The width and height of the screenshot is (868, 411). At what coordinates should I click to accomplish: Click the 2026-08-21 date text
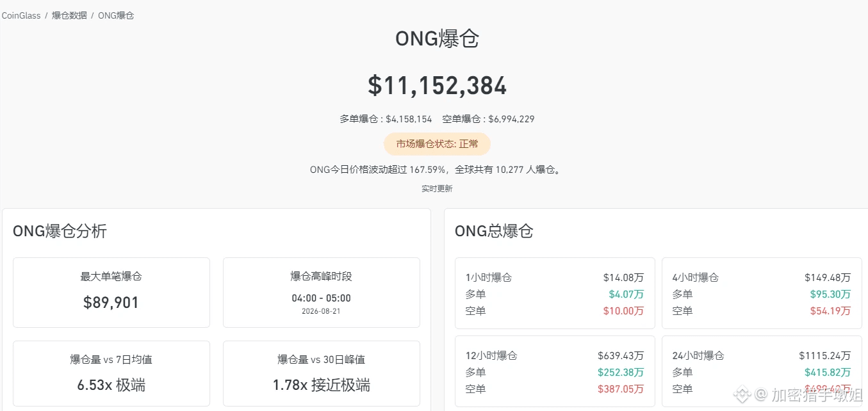point(321,311)
